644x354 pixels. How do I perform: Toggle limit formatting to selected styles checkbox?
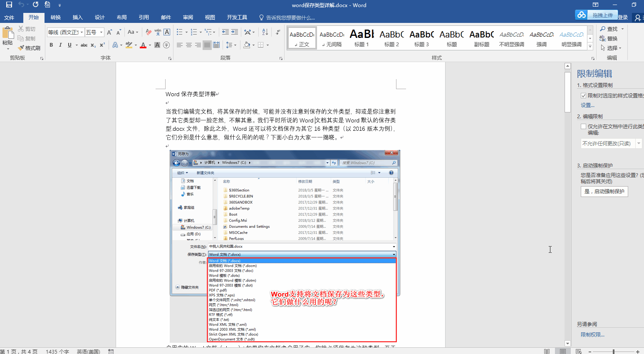[583, 96]
